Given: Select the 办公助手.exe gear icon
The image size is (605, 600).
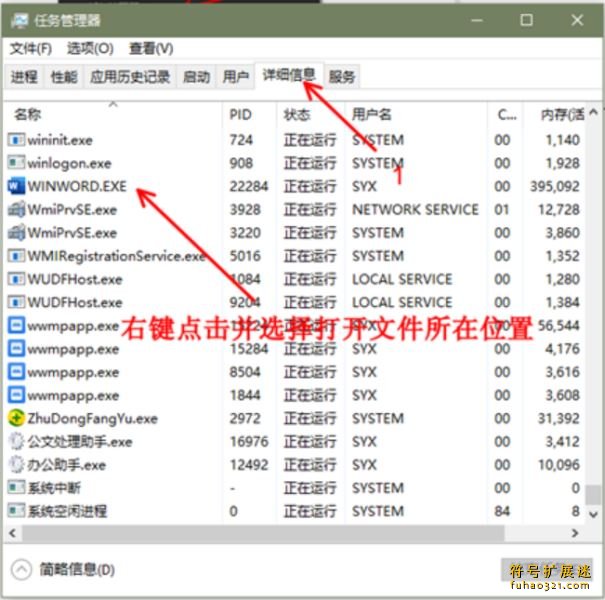Looking at the screenshot, I should click(16, 464).
